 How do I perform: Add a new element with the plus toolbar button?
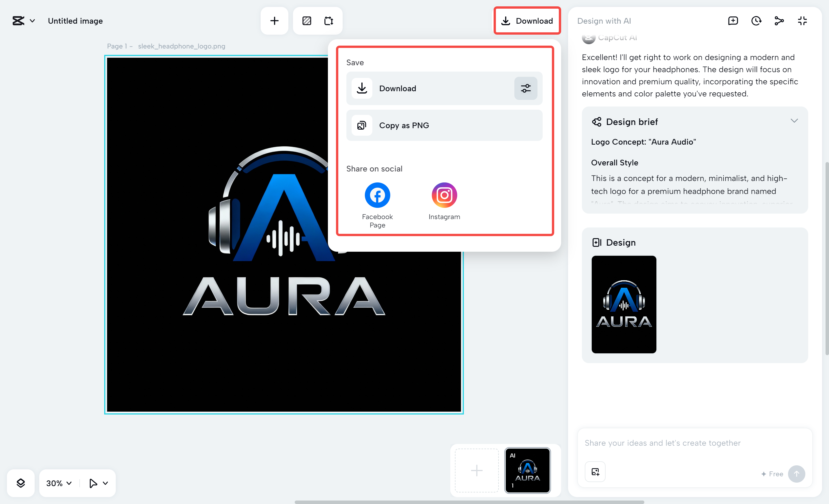[274, 20]
